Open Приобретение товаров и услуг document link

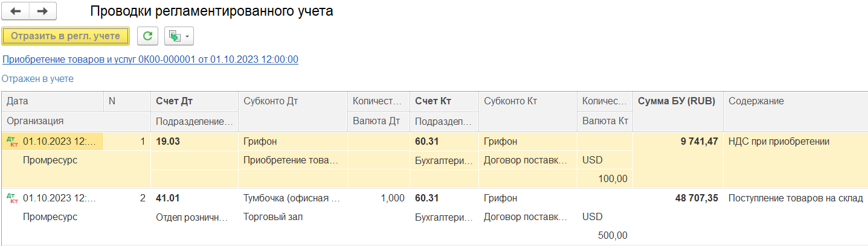click(x=150, y=59)
